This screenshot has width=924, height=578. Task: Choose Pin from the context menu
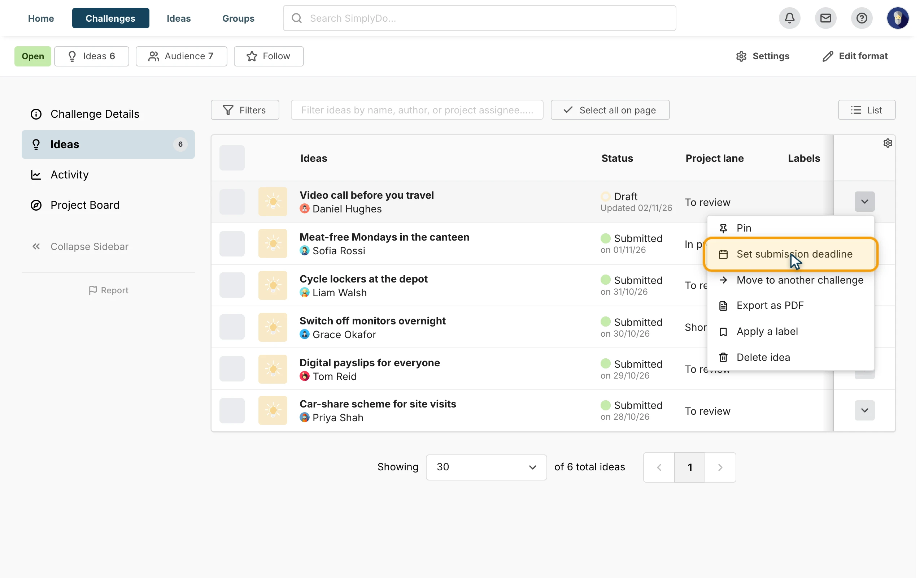(790, 228)
